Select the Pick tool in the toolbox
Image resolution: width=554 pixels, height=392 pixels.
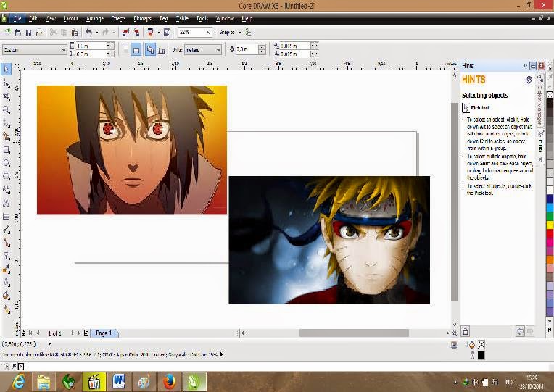point(6,70)
